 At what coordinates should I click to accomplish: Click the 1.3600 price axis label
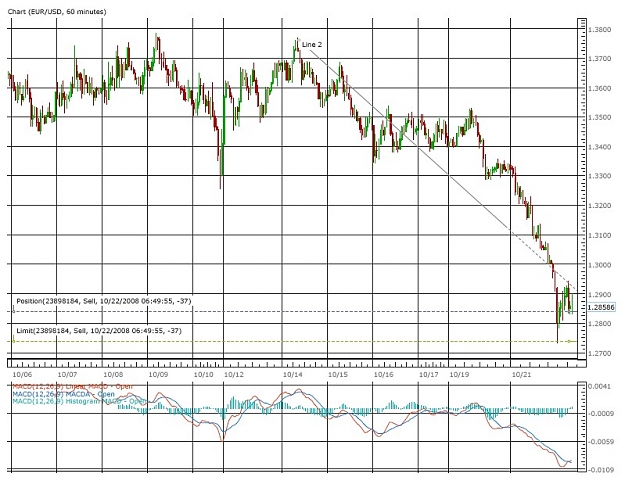(599, 88)
